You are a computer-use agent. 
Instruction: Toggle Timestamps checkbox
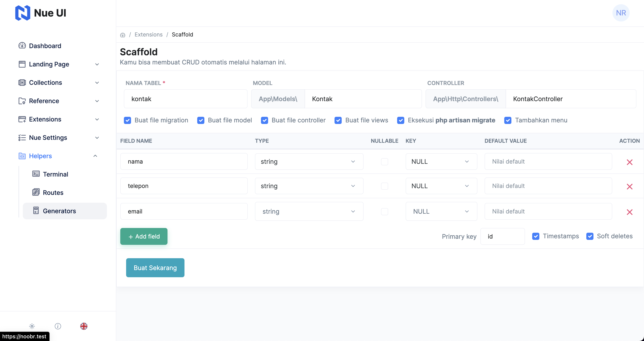tap(536, 236)
